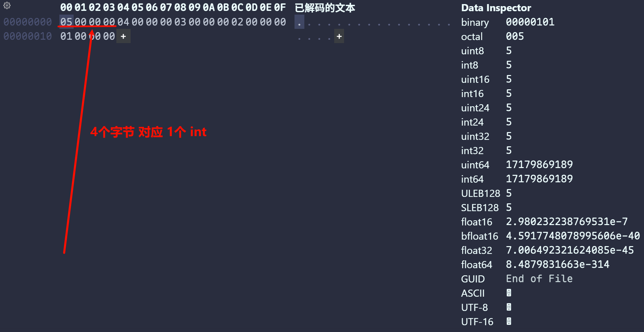Open hex editor settings gear
Viewport: 644px width, 332px height.
pyautogui.click(x=7, y=5)
